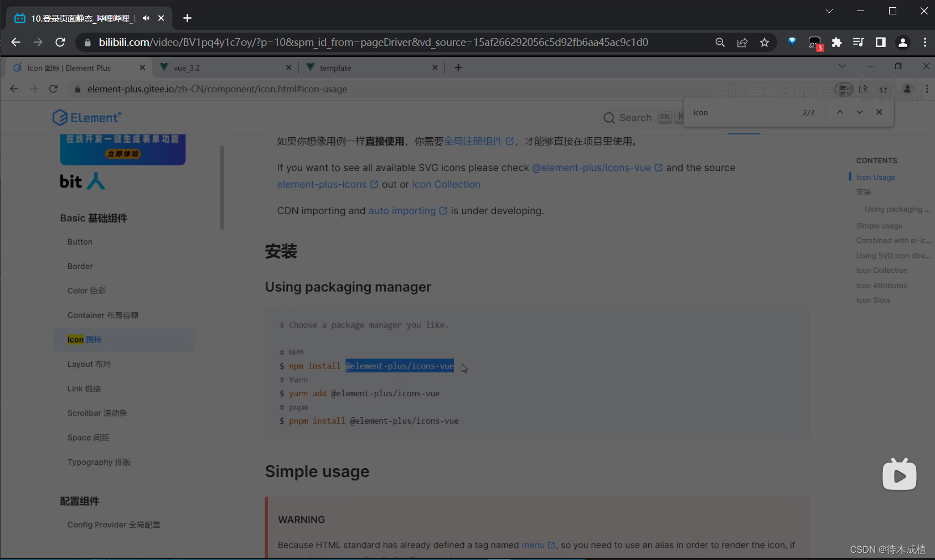
Task: Reload the Element Plus page
Action: click(x=53, y=89)
